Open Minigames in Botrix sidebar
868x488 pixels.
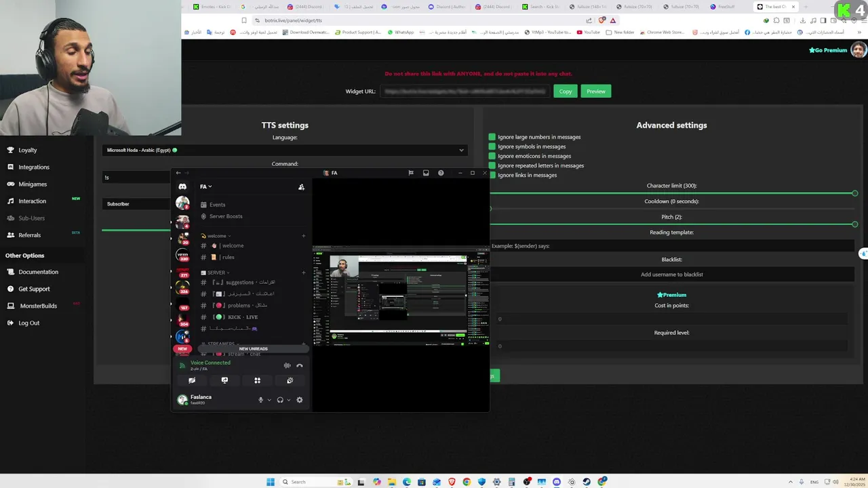click(x=33, y=184)
